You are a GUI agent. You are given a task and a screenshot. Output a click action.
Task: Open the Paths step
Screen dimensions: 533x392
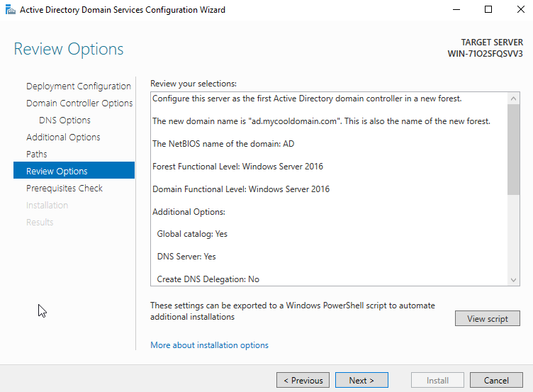[x=37, y=155]
